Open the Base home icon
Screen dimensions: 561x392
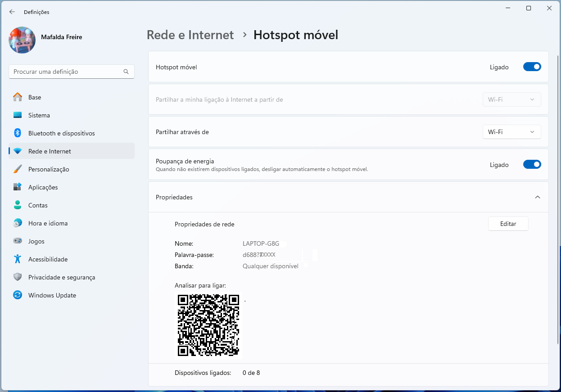click(18, 97)
